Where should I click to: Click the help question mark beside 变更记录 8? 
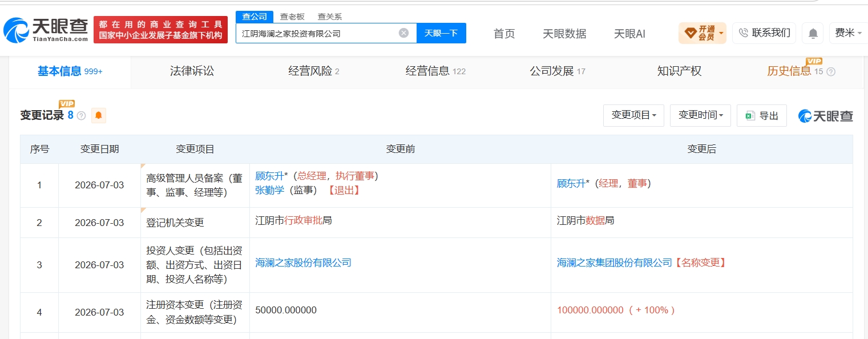pos(81,116)
